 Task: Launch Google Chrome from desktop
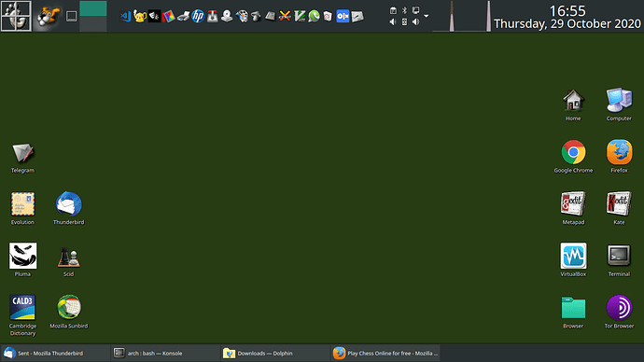[573, 152]
